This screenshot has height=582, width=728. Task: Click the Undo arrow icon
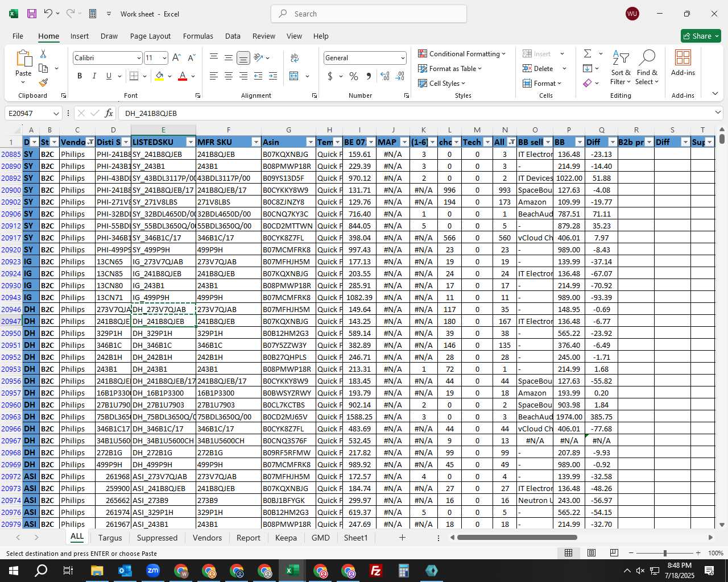48,14
